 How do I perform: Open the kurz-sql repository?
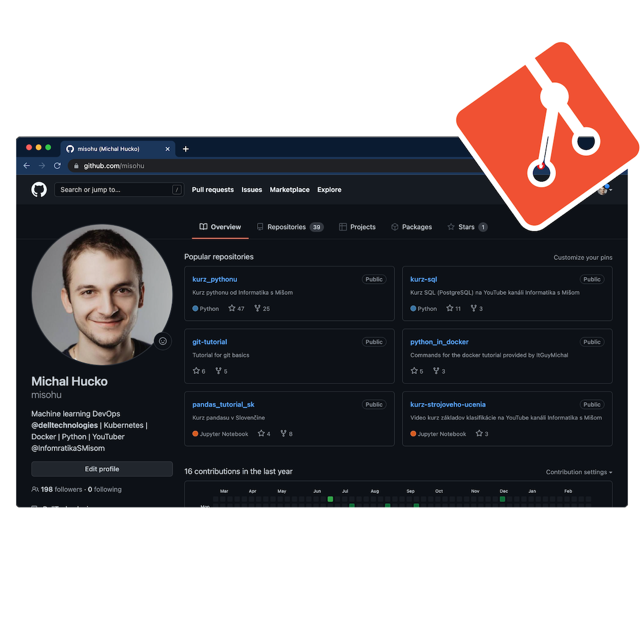(423, 279)
